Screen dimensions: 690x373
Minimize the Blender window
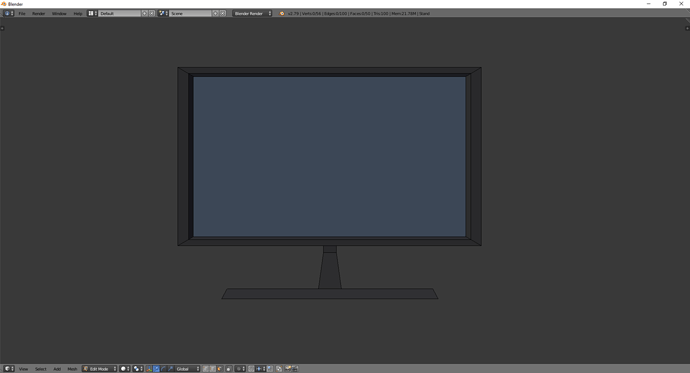click(x=649, y=4)
